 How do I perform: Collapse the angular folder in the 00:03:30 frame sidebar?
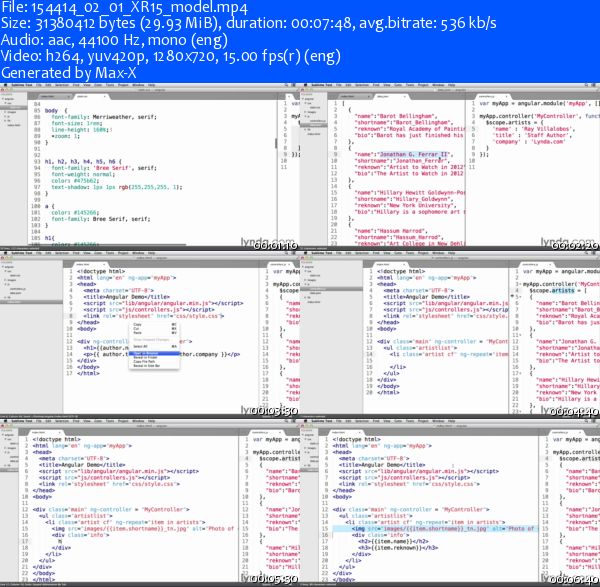click(x=3, y=267)
